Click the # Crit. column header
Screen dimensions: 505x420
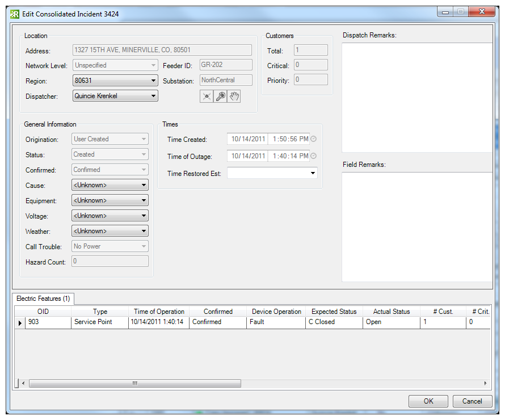click(478, 312)
